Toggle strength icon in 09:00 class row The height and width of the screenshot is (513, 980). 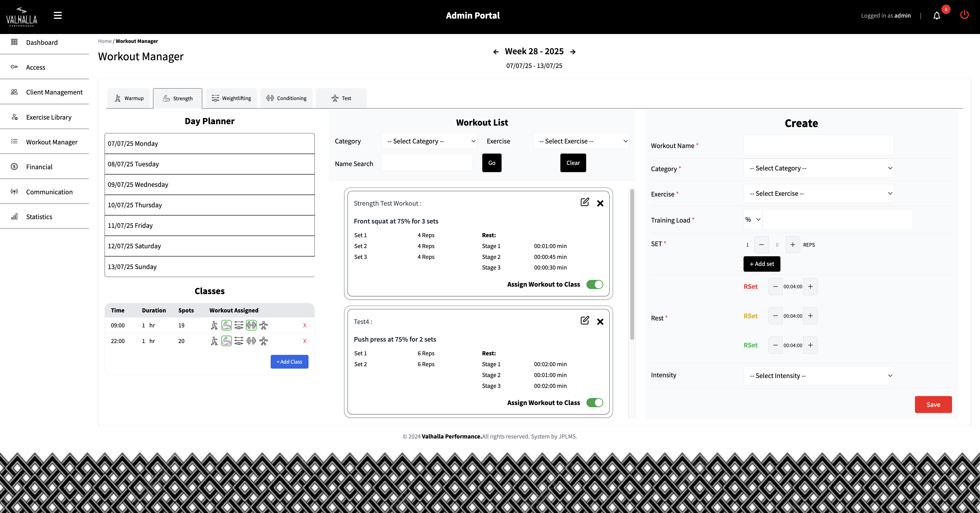point(226,325)
